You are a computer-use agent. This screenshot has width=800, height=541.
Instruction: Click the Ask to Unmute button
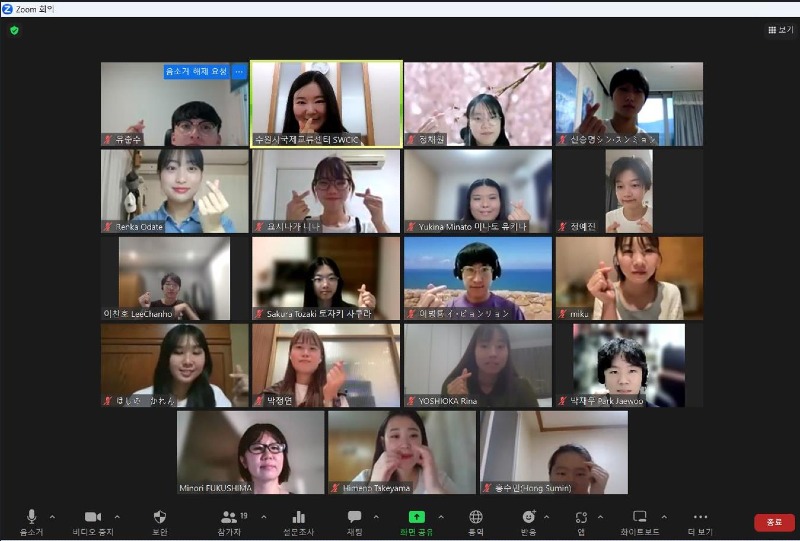click(x=196, y=72)
